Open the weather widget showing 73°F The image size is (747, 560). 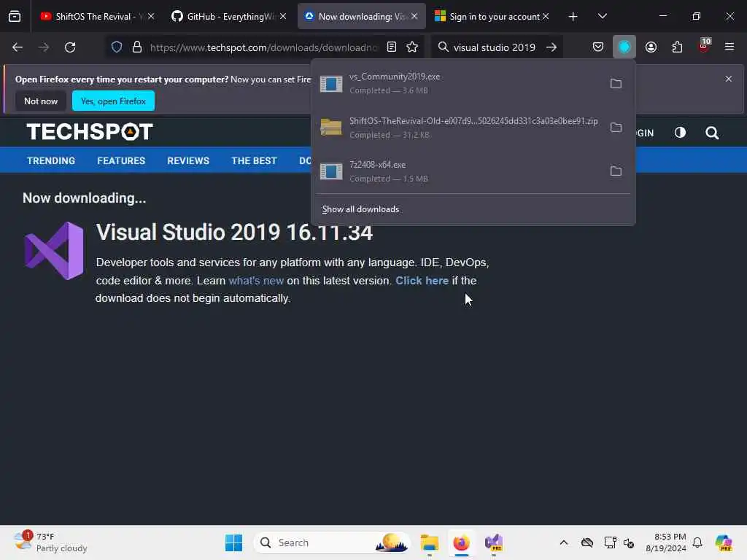[x=50, y=542]
